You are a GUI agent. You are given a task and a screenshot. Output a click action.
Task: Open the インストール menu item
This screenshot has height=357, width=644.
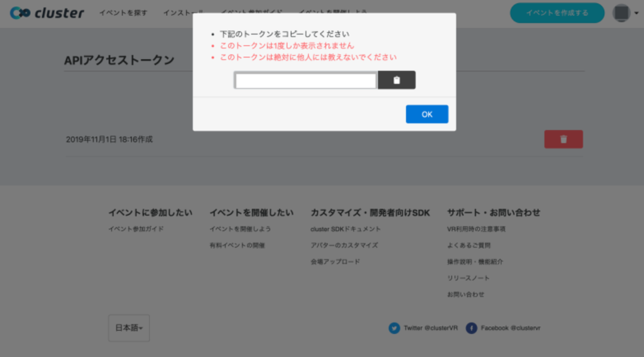click(183, 13)
